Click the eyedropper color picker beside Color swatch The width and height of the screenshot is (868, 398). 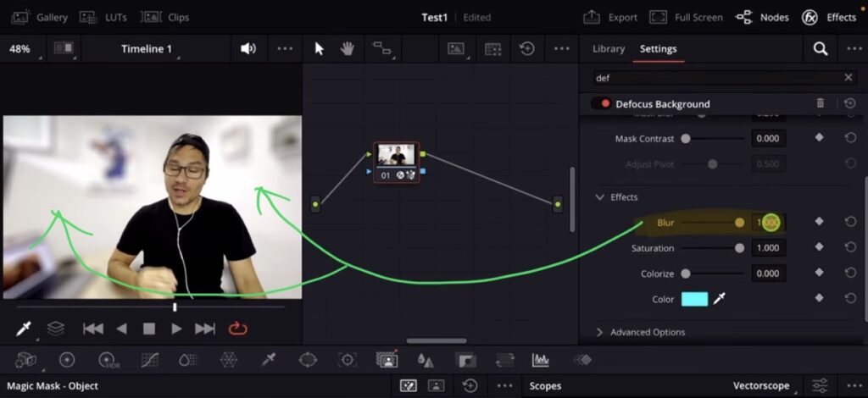(720, 299)
